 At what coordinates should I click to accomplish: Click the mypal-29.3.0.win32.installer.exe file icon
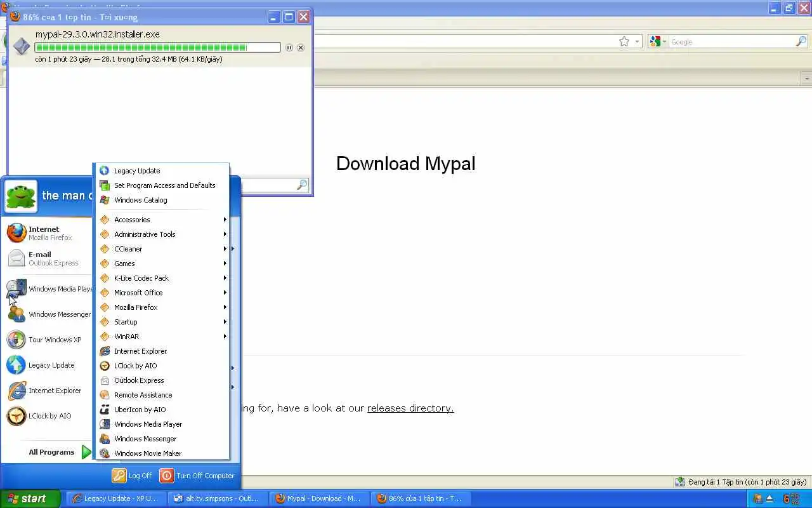(x=21, y=46)
